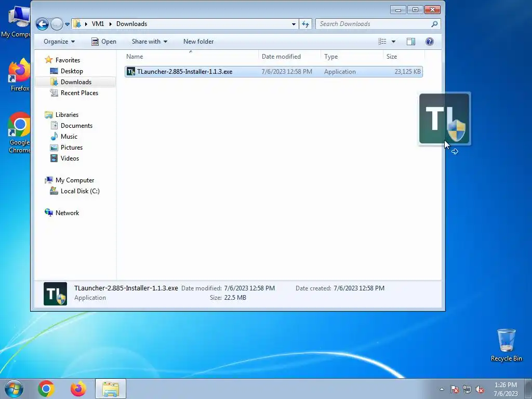Select Libraries in the navigation pane
532x399 pixels.
(x=67, y=115)
